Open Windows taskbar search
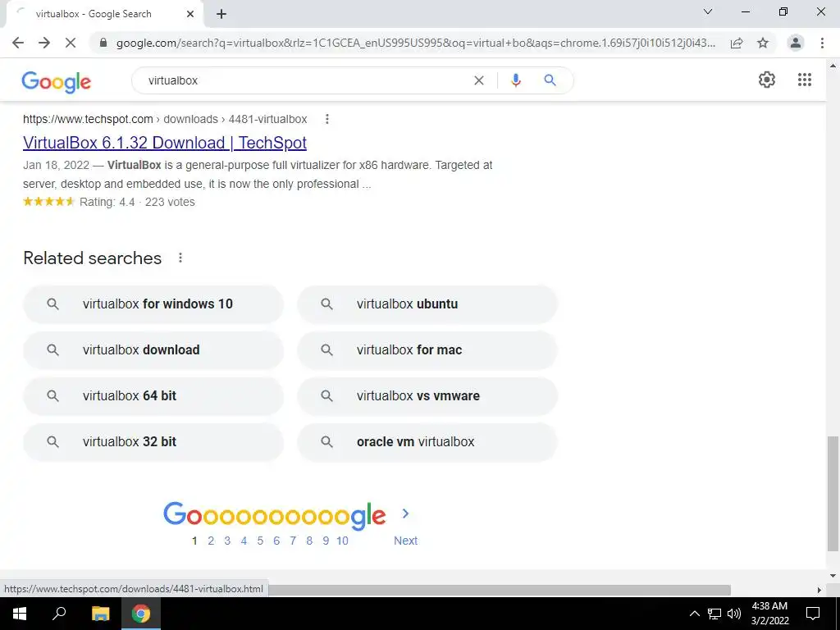The image size is (840, 630). click(59, 614)
